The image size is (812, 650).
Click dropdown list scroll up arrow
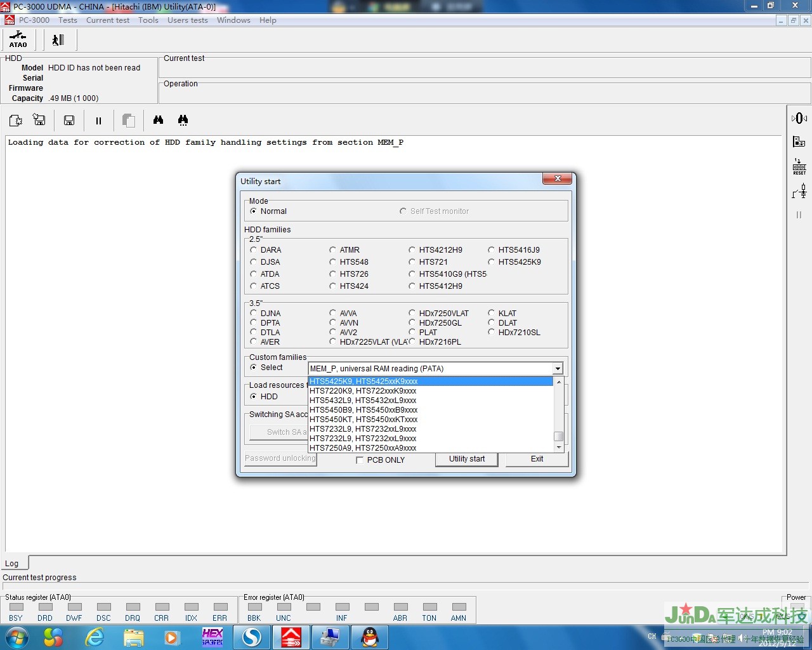pos(559,382)
